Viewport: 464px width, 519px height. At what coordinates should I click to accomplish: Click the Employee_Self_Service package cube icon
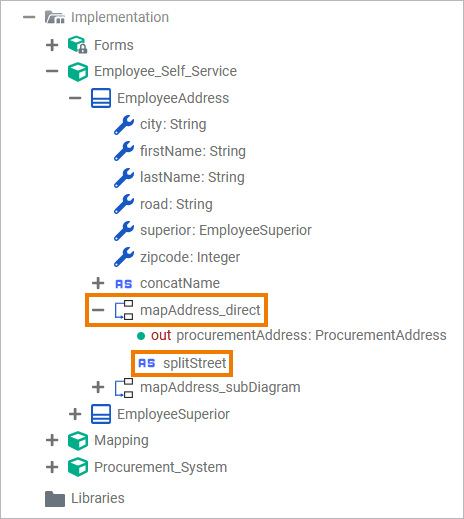(x=78, y=72)
